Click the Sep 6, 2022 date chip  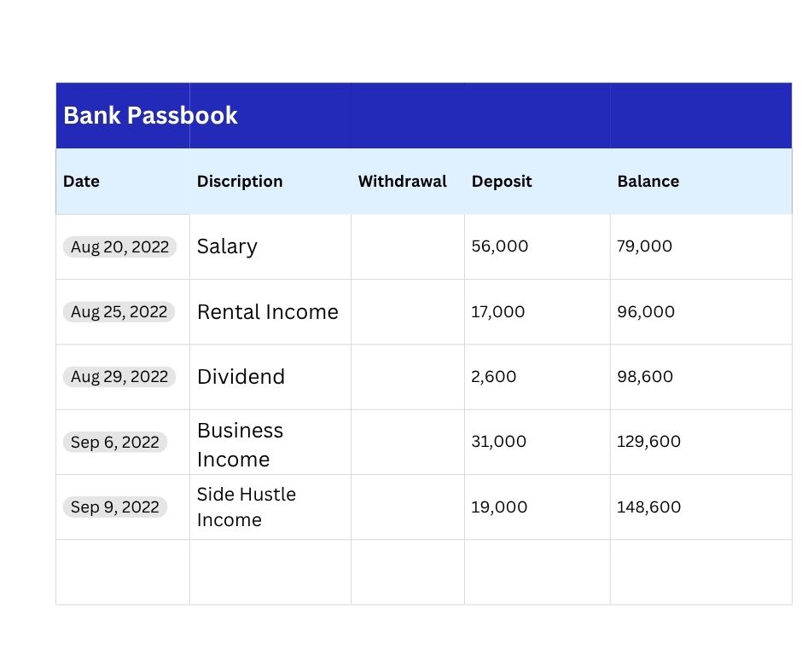(x=114, y=443)
